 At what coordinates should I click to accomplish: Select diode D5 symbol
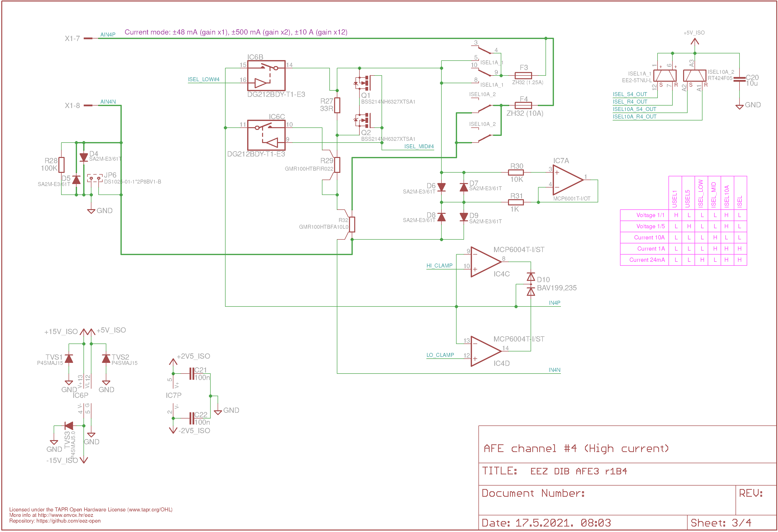(76, 180)
